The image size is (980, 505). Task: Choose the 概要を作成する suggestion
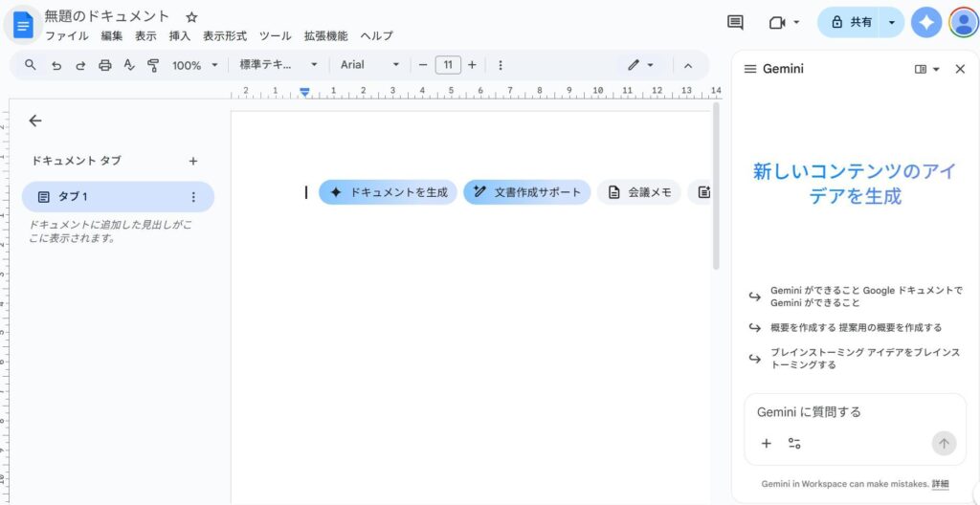pyautogui.click(x=845, y=327)
